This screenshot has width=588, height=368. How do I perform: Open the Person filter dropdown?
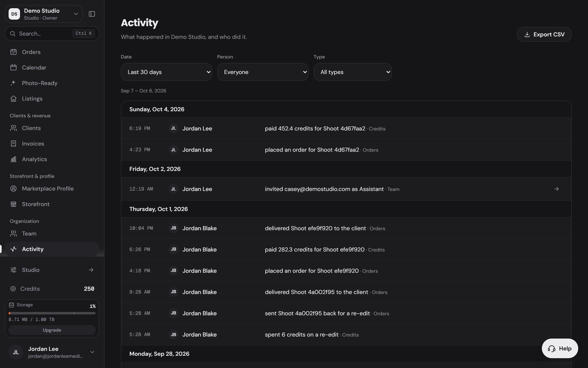coord(263,72)
